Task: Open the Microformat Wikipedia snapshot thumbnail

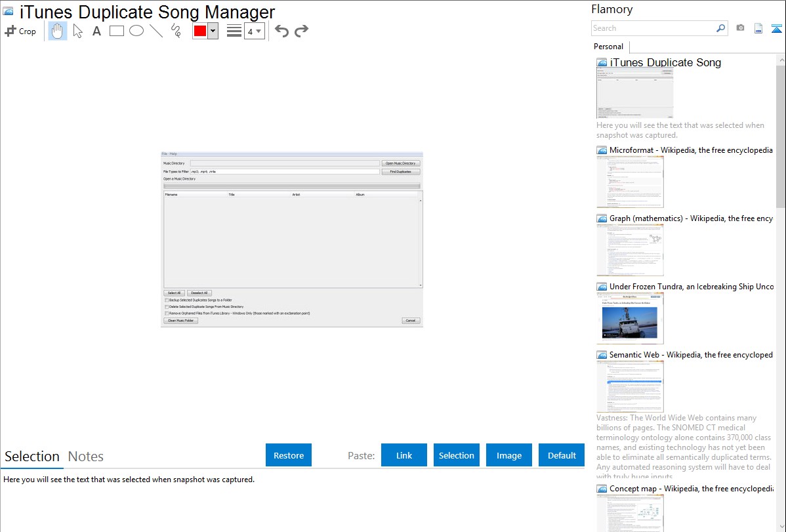Action: (x=630, y=182)
